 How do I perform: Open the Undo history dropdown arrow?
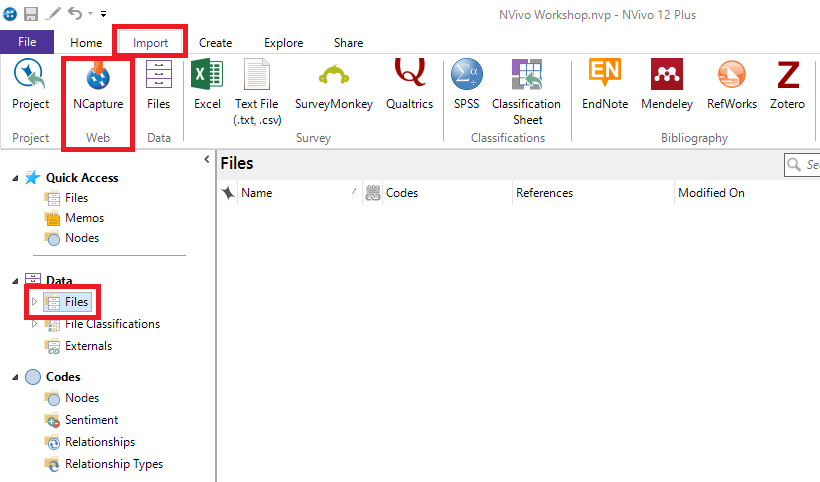[90, 14]
